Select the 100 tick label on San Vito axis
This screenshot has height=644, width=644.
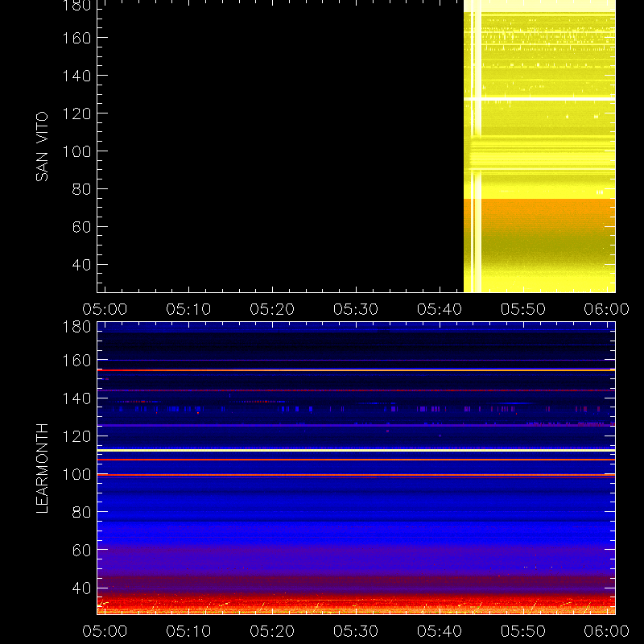[76, 151]
